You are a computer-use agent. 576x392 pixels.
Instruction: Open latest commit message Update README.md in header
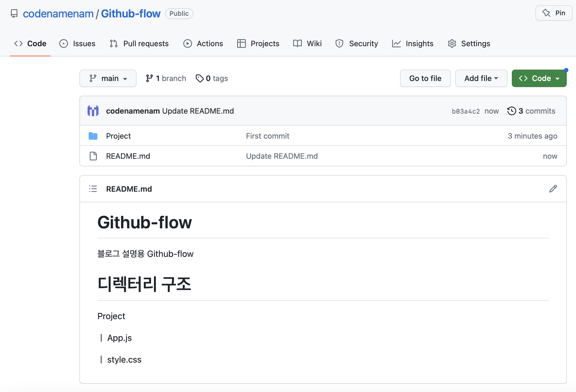[198, 111]
